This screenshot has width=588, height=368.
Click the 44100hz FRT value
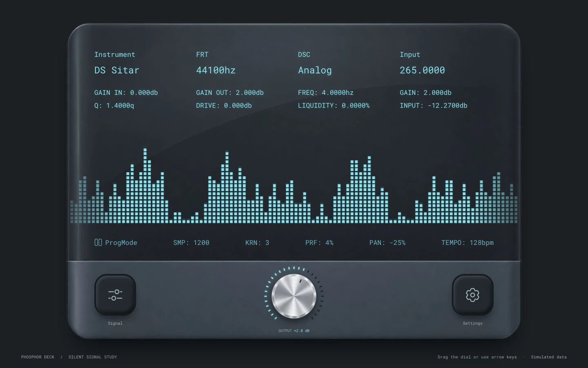click(216, 70)
